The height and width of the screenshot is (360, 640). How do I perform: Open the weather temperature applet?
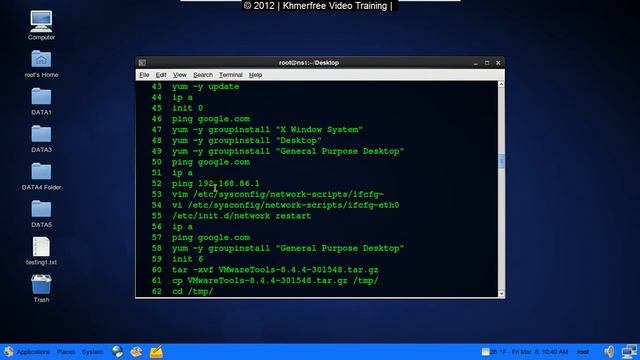click(493, 351)
